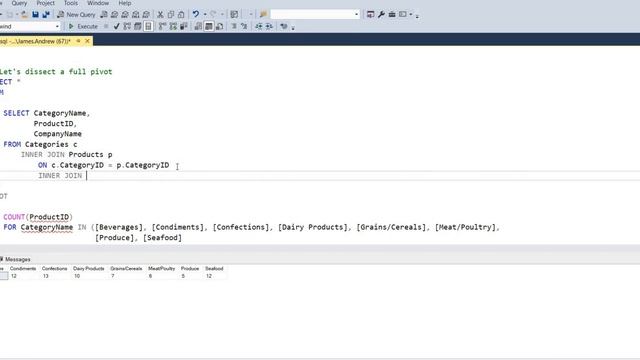This screenshot has height=360, width=640.
Task: Open the SQL editor toolbar overflow arrow
Action: (293, 28)
